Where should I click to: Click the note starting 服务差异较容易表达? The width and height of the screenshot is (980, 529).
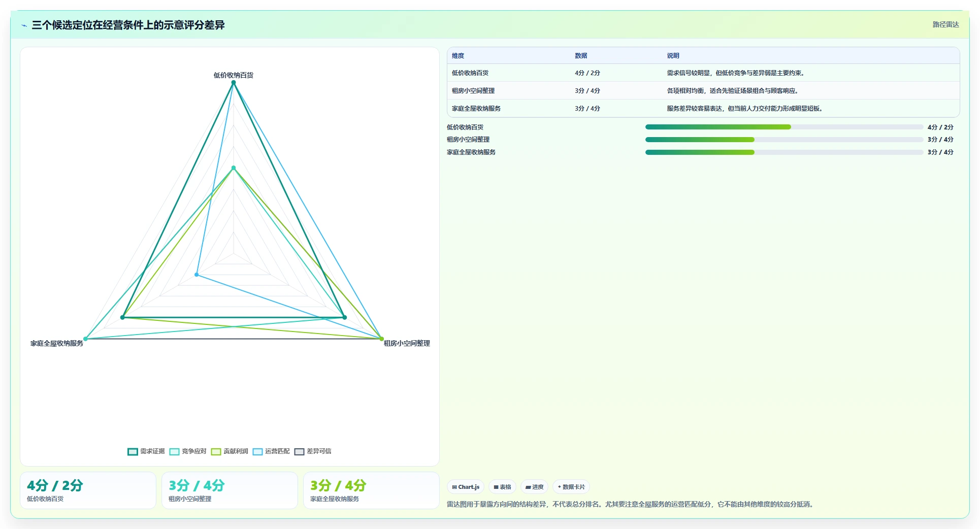coord(745,109)
